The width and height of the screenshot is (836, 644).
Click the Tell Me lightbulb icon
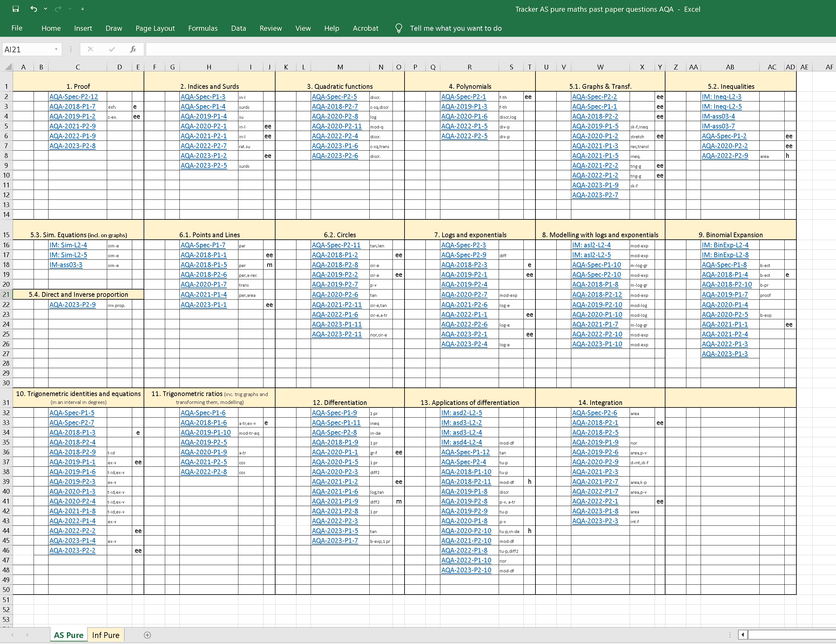(x=398, y=28)
